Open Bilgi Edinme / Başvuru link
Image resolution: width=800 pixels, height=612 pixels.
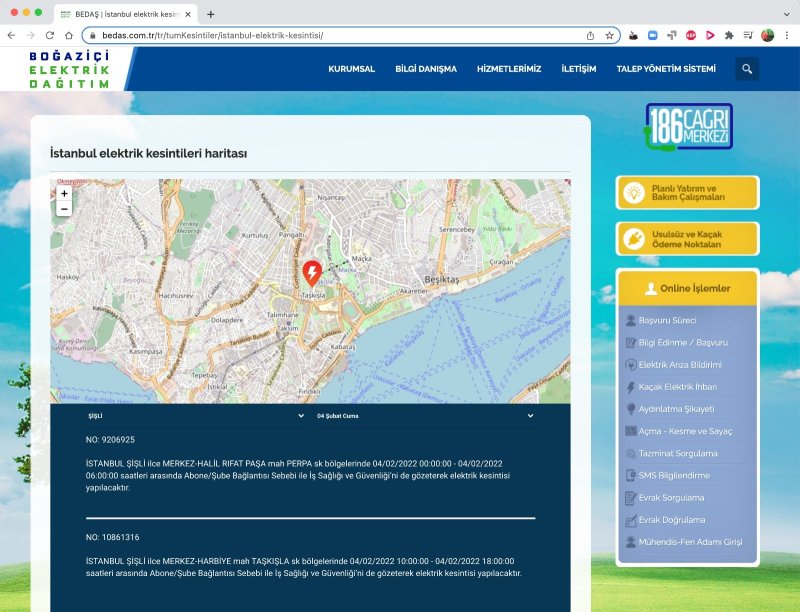tap(683, 343)
